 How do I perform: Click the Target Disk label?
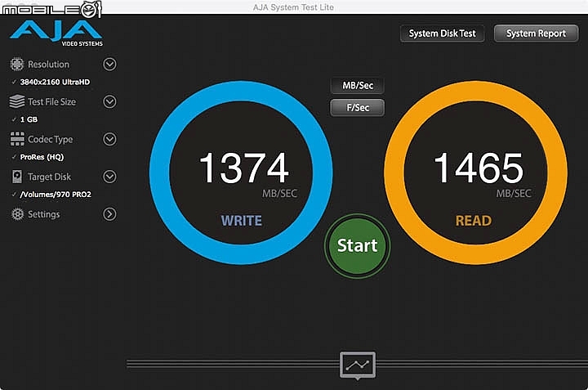point(49,177)
